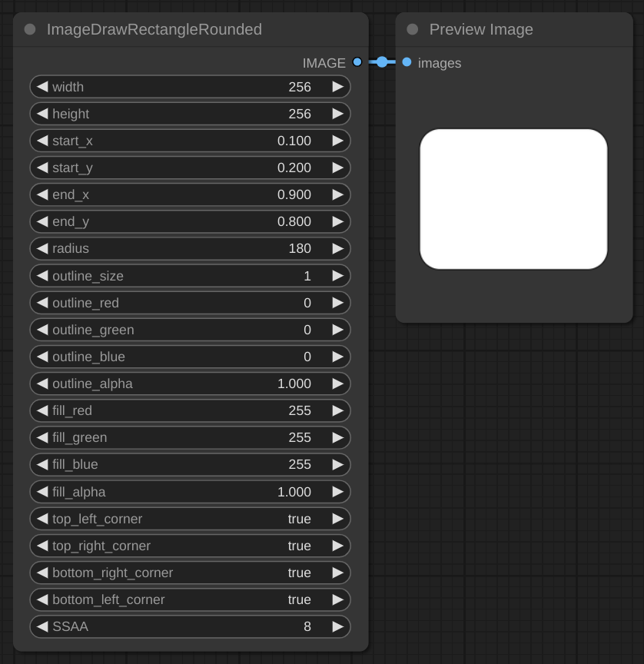644x664 pixels.
Task: Toggle the top_right_corner option
Action: [190, 546]
